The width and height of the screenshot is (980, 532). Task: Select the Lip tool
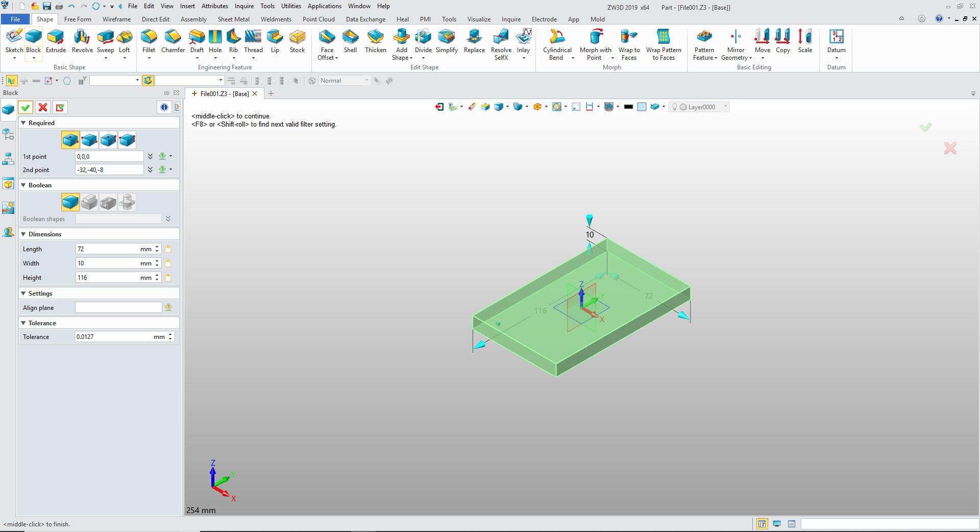pos(275,41)
